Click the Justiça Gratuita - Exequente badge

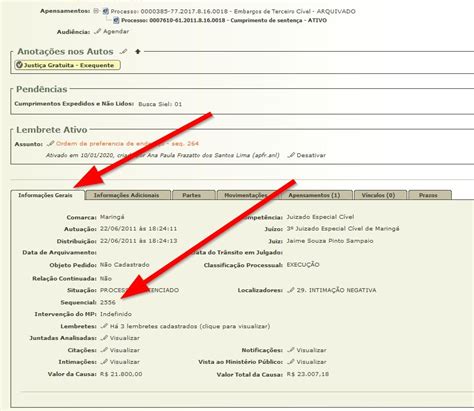(x=67, y=65)
